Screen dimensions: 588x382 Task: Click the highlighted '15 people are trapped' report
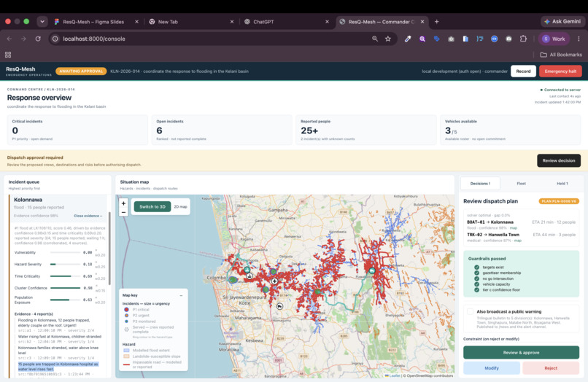pyautogui.click(x=58, y=367)
